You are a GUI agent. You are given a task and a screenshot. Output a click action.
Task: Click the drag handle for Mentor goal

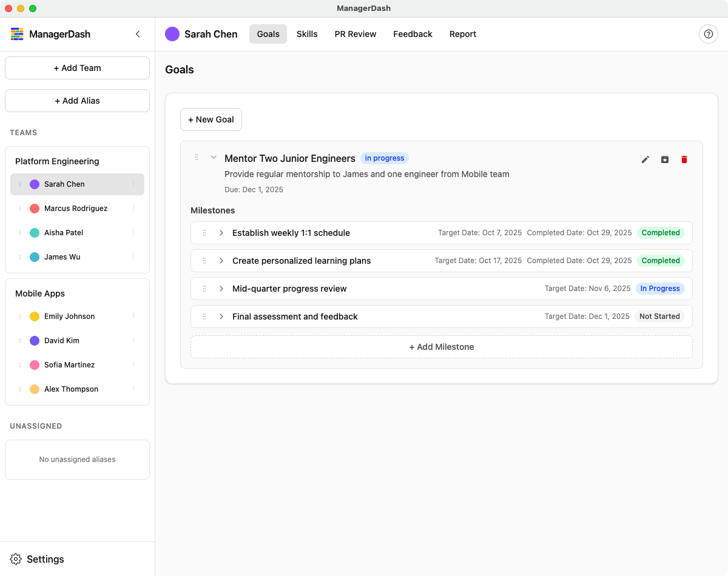[x=197, y=158]
